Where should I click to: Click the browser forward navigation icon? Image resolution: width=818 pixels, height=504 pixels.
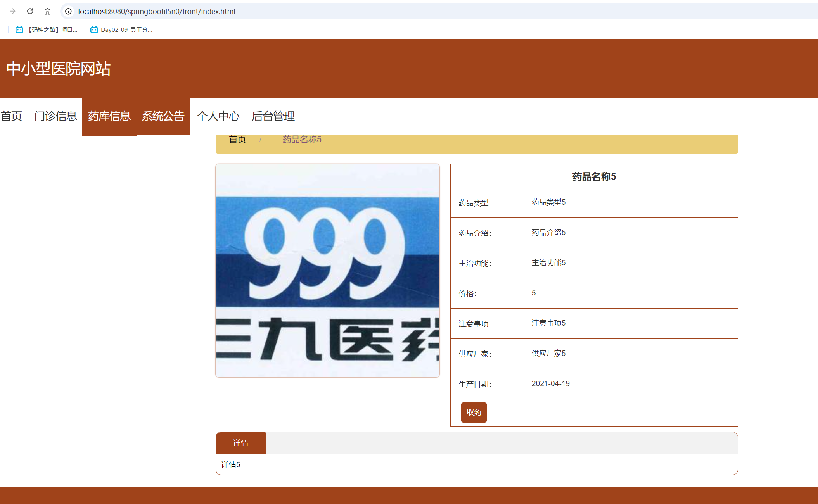(12, 11)
